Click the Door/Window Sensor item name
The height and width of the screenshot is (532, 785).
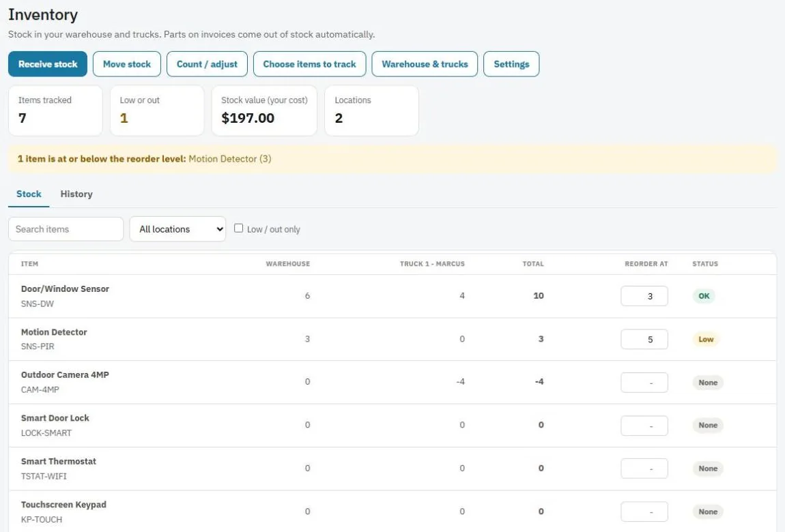click(65, 289)
